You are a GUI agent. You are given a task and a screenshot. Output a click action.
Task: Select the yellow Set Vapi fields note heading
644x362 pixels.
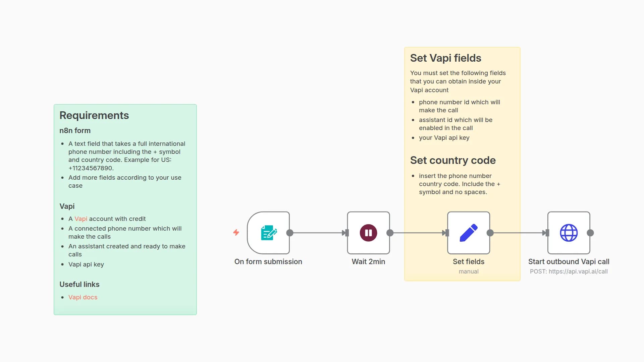click(445, 58)
